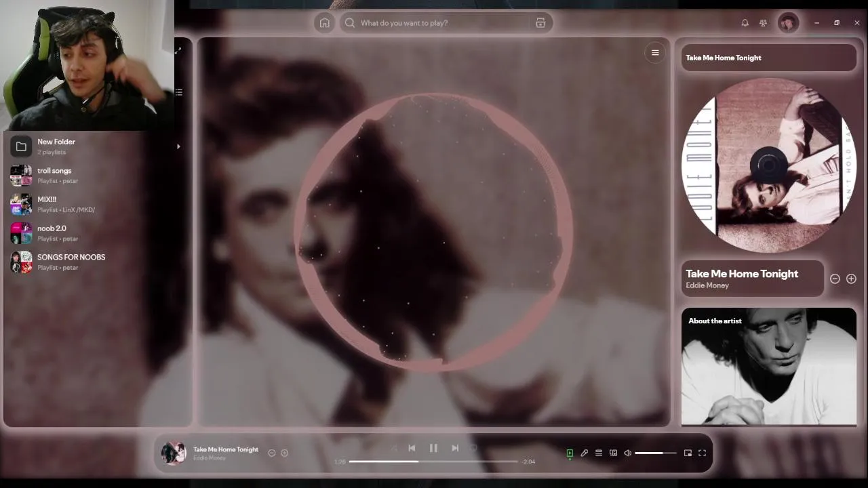Viewport: 868px width, 488px height.
Task: Open the play queue icon
Action: click(599, 453)
